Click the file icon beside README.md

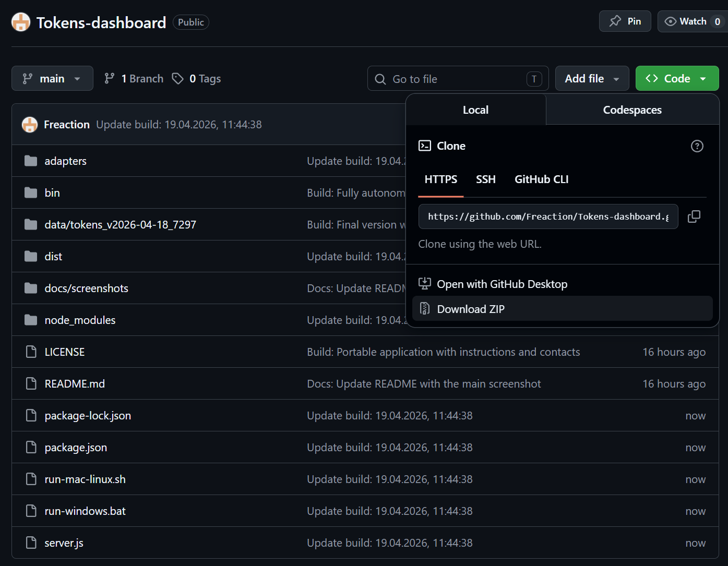click(x=30, y=383)
